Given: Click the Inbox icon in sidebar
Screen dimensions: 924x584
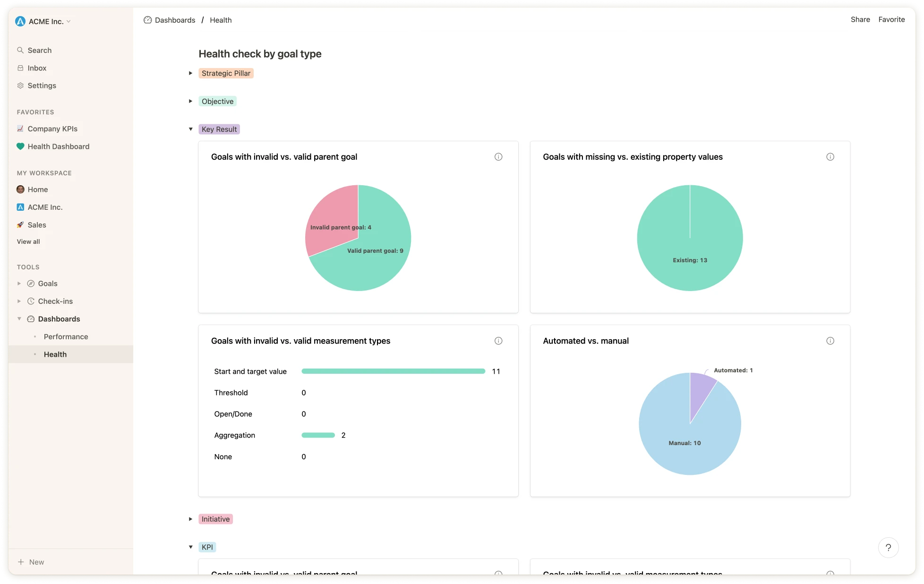Looking at the screenshot, I should coord(20,68).
